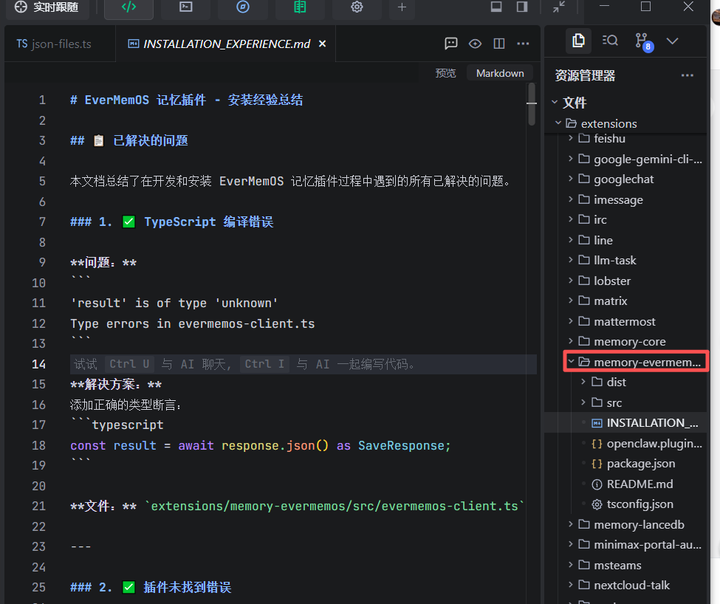Click the 预览 button

point(445,73)
